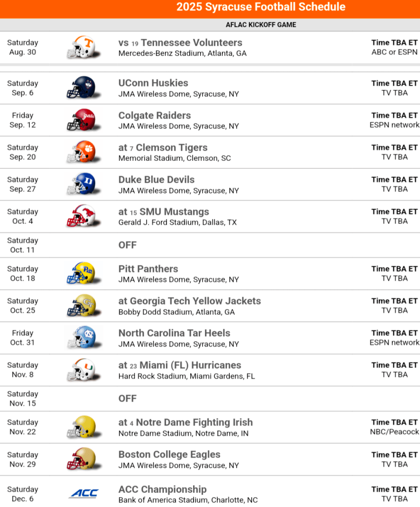Click the Notre Dame Fighting Irish link
Image resolution: width=420 pixels, height=507 pixels.
194,422
